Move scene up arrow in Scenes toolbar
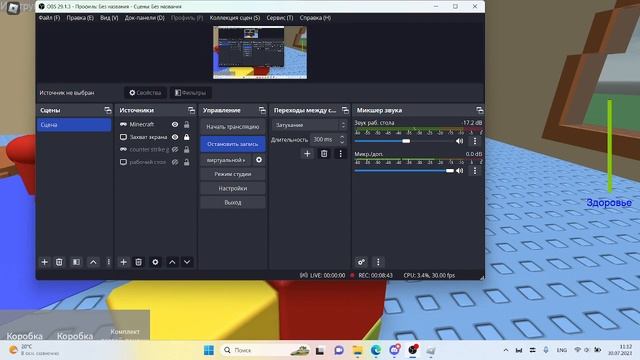 [93, 262]
